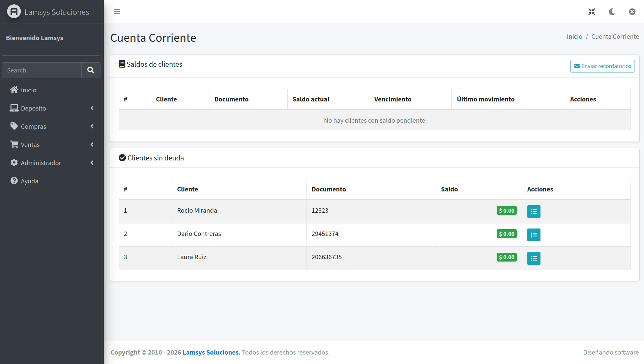This screenshot has height=364, width=644.
Task: Open account details for Dario Contreras
Action: click(x=534, y=235)
